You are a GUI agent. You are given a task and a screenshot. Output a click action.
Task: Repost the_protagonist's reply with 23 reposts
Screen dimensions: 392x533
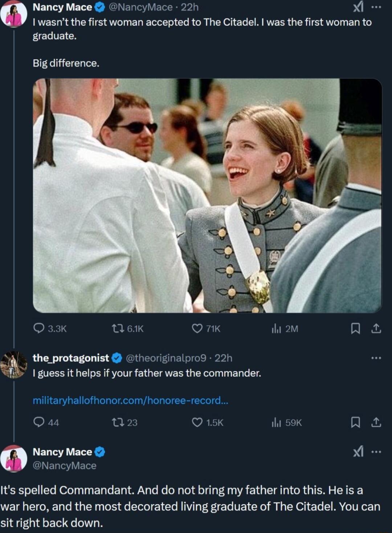(x=117, y=422)
